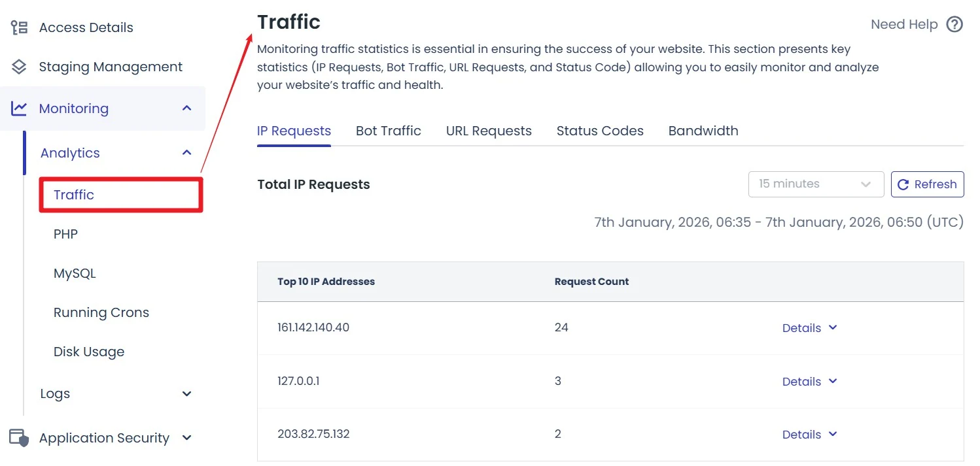Click the Monitoring chart icon

point(19,108)
